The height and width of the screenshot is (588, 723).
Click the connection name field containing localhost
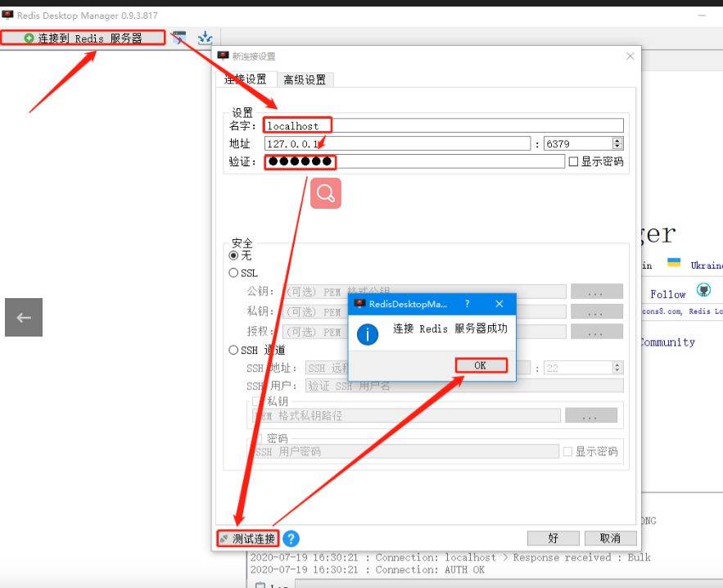pyautogui.click(x=444, y=125)
